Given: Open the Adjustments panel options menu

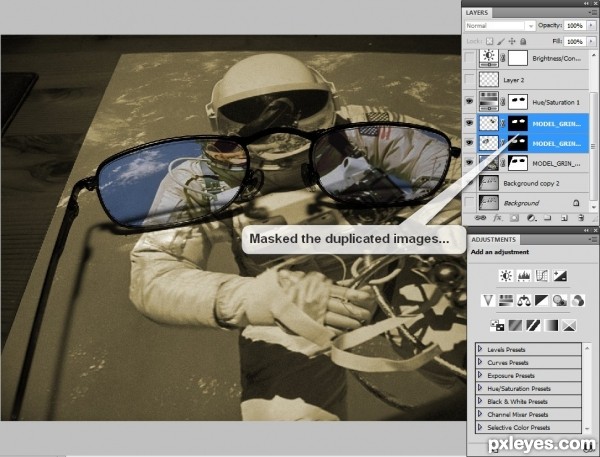Looking at the screenshot, I should 593,240.
